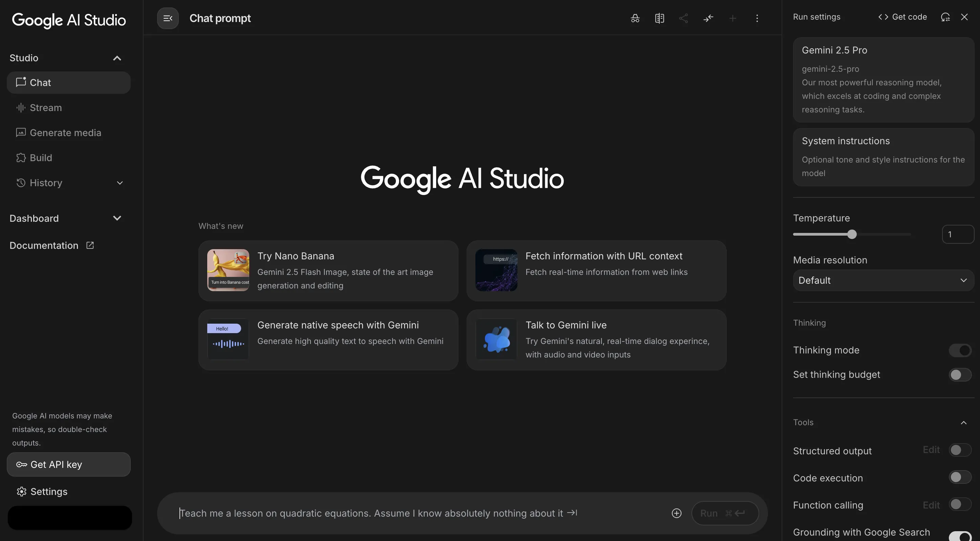Image resolution: width=980 pixels, height=541 pixels.
Task: Collapse the prompt view with the arrows icon
Action: click(708, 18)
